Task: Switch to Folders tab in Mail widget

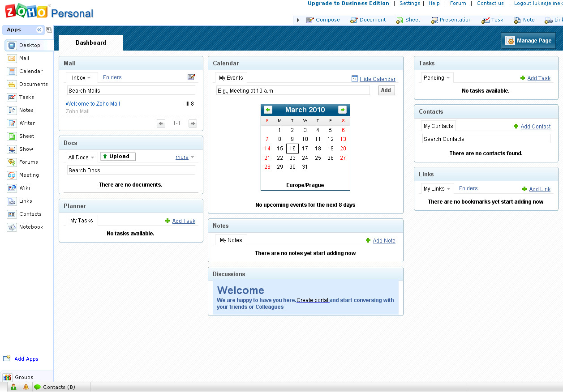Action: (x=112, y=77)
